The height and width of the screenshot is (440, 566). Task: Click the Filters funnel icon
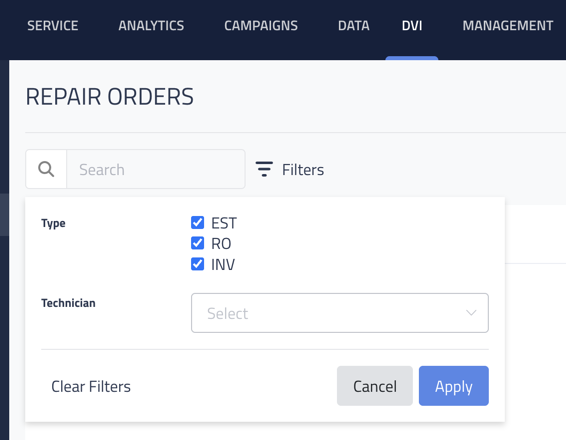pyautogui.click(x=264, y=169)
